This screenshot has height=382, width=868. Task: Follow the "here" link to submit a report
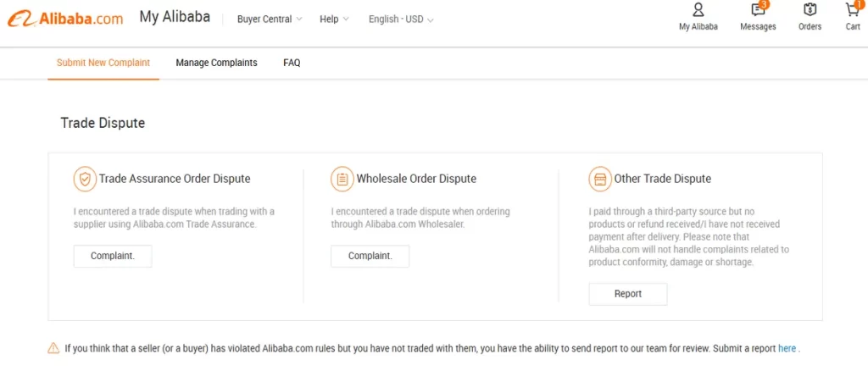point(787,348)
